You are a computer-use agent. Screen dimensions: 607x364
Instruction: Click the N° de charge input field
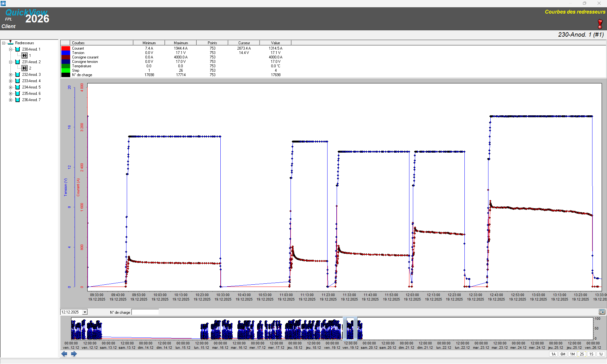(x=145, y=312)
